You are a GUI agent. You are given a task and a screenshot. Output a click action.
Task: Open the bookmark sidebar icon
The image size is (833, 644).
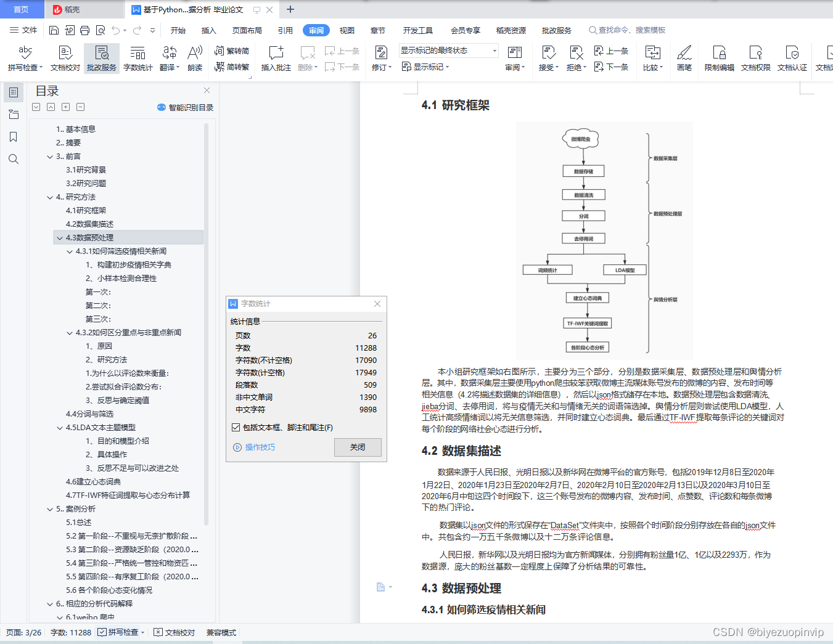coord(14,137)
